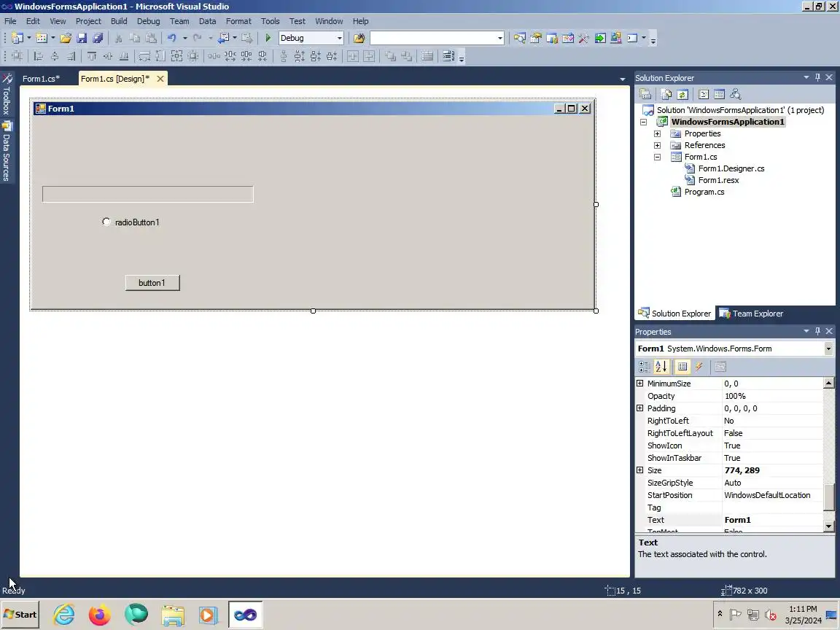Click the Open File folder icon
This screenshot has height=630, width=840.
[66, 38]
